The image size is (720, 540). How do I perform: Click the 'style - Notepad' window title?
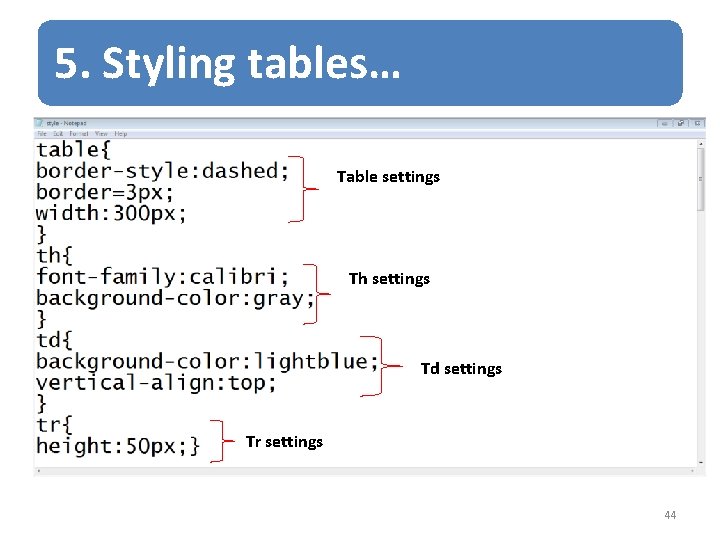(x=66, y=123)
